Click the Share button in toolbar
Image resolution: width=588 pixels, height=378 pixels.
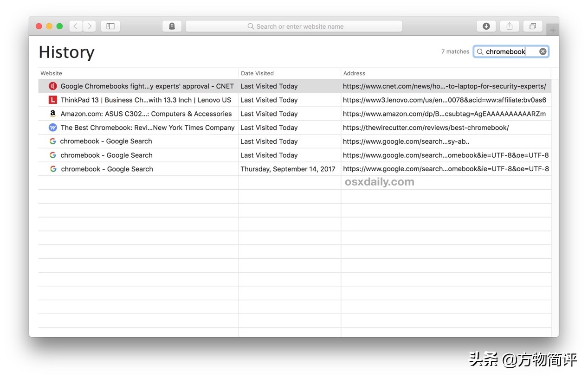(x=509, y=26)
